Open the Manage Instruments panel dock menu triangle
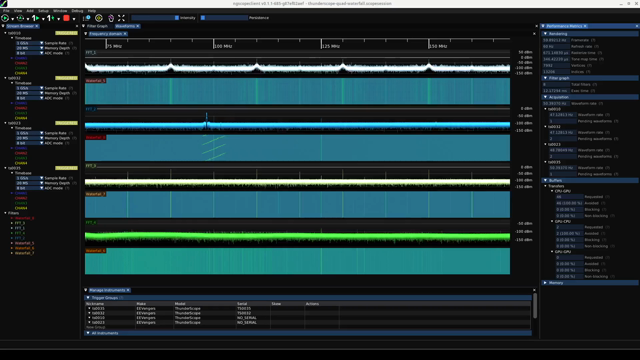This screenshot has height=360, width=640. [x=86, y=290]
